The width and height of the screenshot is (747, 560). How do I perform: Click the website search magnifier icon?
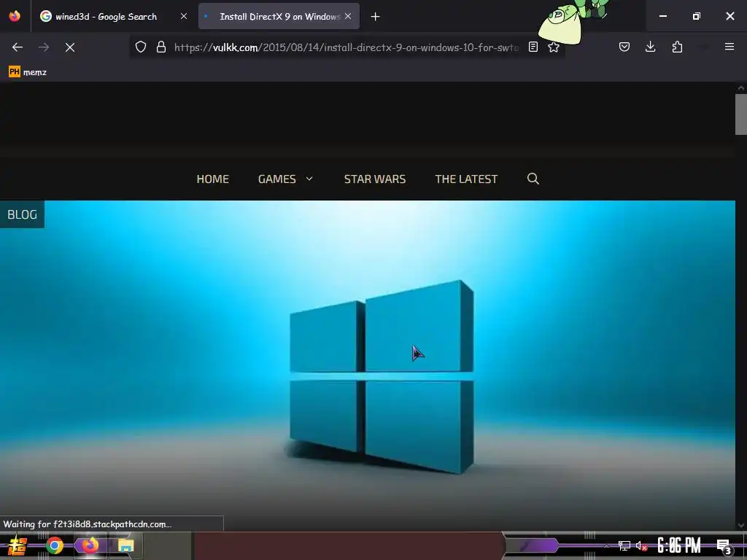(533, 179)
